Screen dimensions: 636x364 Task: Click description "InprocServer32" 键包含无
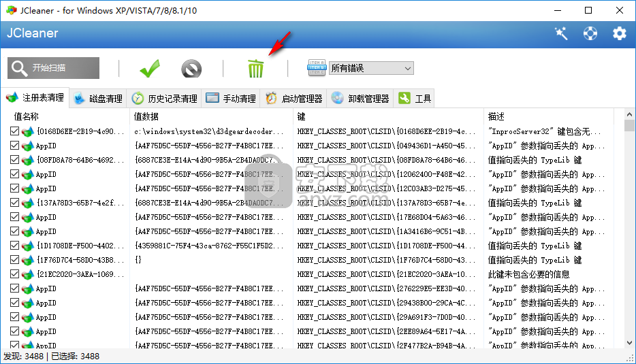pyautogui.click(x=545, y=132)
